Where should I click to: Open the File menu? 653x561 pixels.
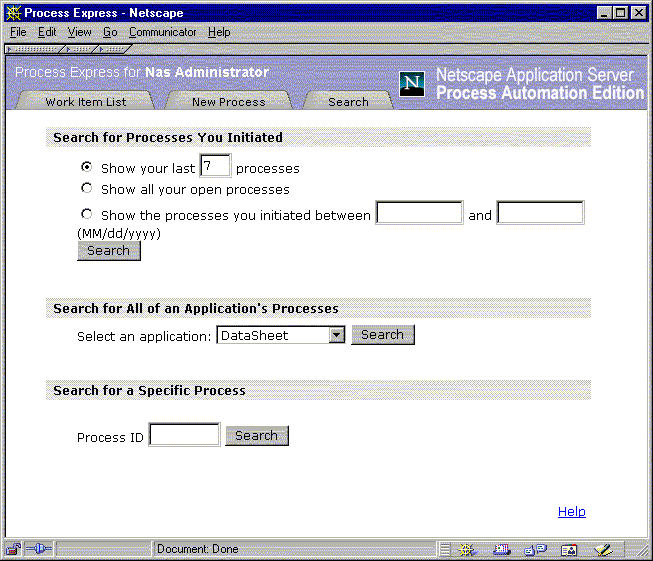18,32
